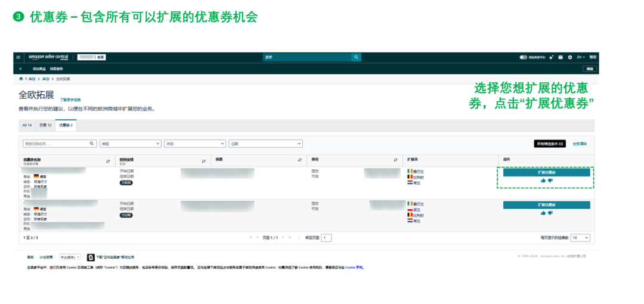Open the ZH language dropdown
The width and height of the screenshot is (644, 304).
[x=581, y=57]
